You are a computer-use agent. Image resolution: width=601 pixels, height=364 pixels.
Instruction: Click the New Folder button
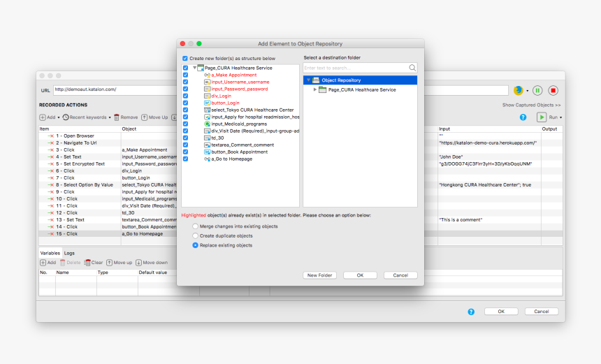pos(320,275)
